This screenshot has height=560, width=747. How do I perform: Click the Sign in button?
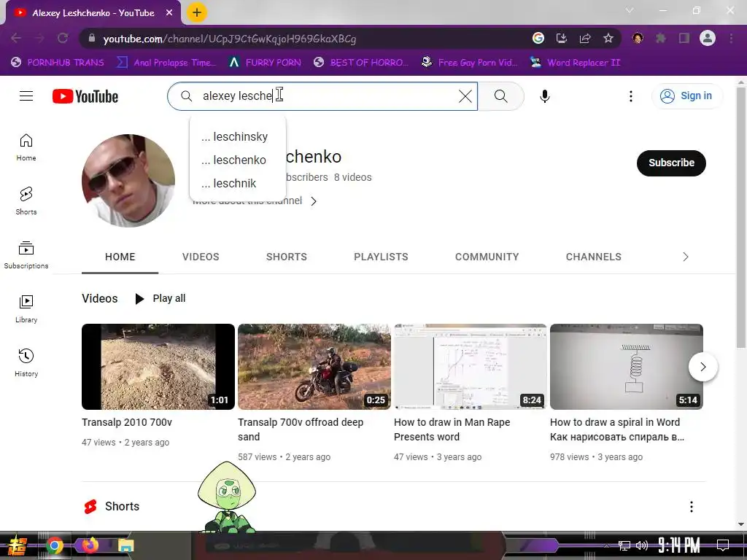pos(686,96)
